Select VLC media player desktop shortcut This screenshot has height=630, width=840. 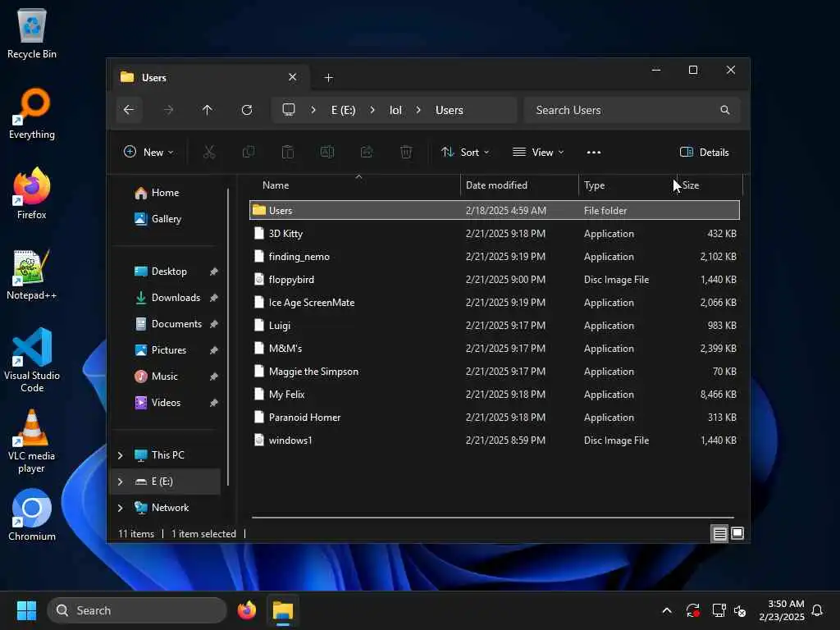click(32, 441)
